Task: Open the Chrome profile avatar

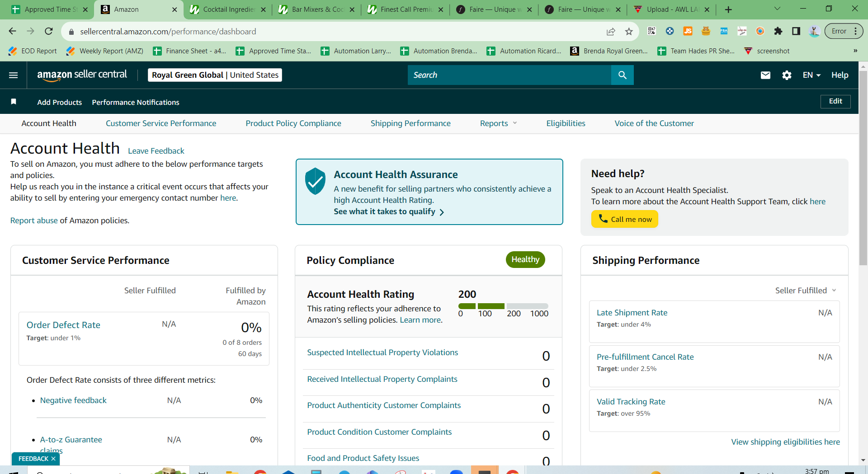Action: click(814, 31)
